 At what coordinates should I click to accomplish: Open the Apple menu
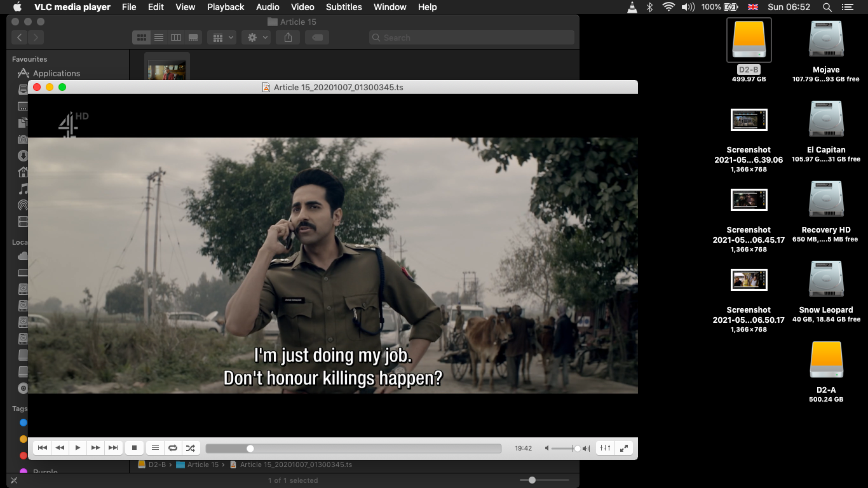[x=17, y=7]
